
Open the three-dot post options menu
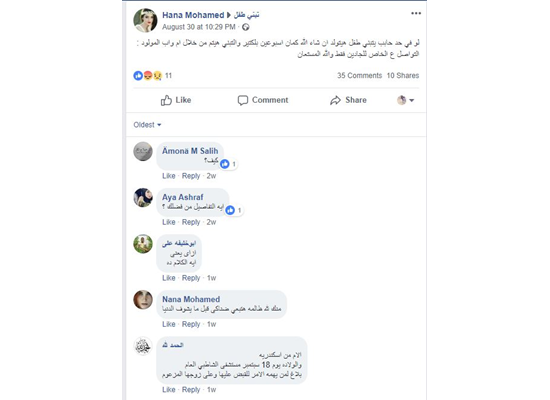click(x=416, y=13)
